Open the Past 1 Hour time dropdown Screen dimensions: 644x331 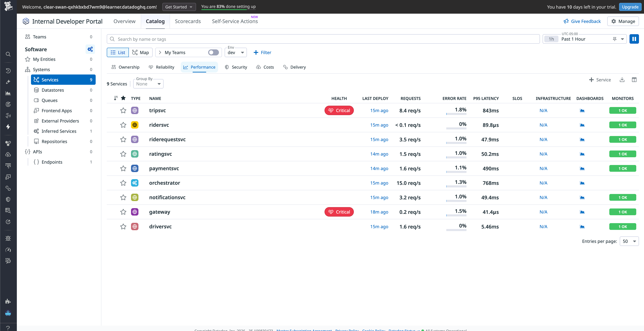coord(585,39)
